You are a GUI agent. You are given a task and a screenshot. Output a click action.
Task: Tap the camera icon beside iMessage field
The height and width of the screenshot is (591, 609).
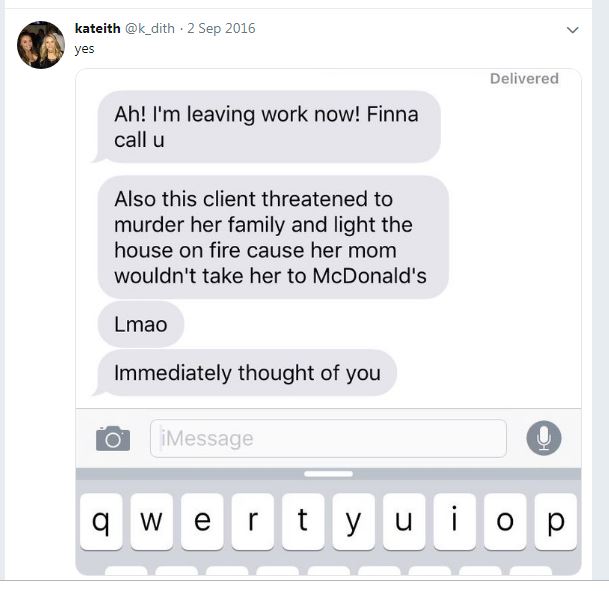coord(113,438)
